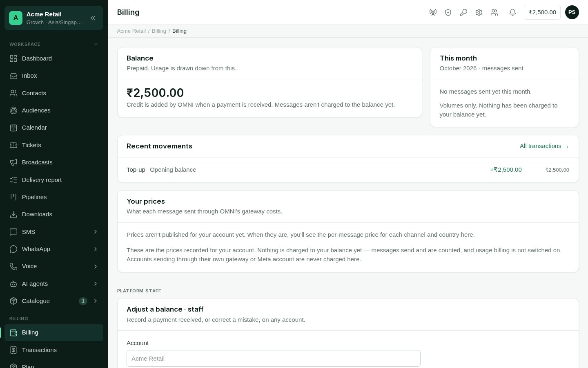Open the API key icon in header

(x=463, y=12)
